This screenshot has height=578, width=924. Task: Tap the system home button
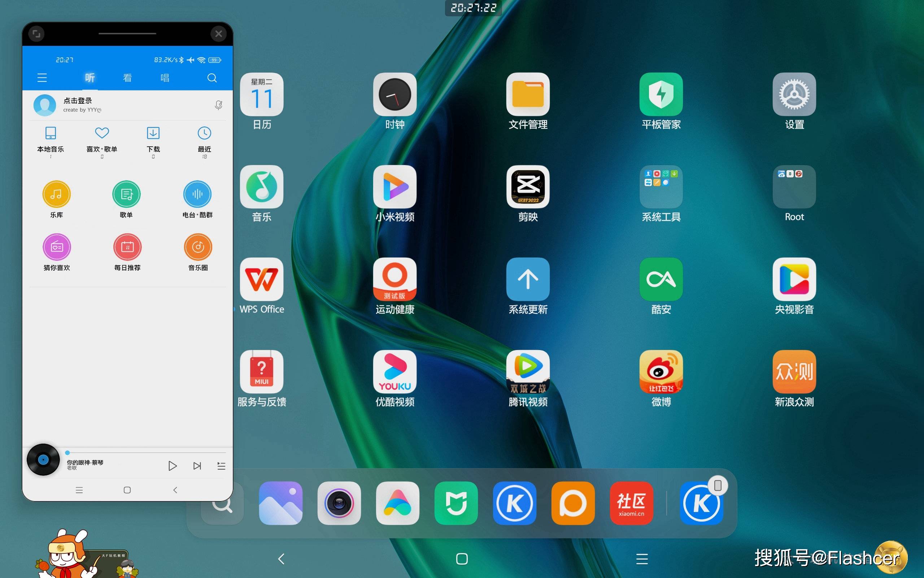point(462,559)
